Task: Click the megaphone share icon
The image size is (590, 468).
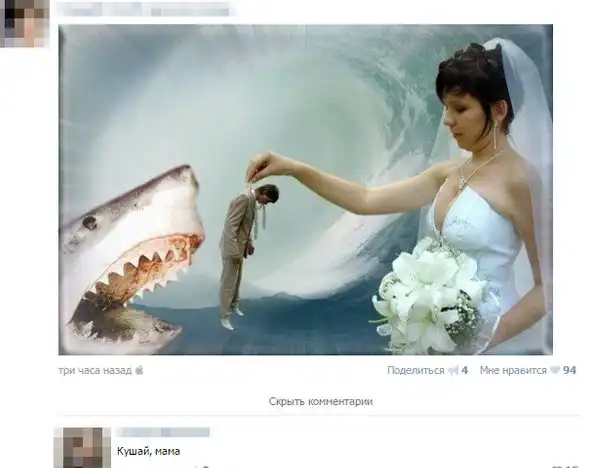Action: coord(453,371)
